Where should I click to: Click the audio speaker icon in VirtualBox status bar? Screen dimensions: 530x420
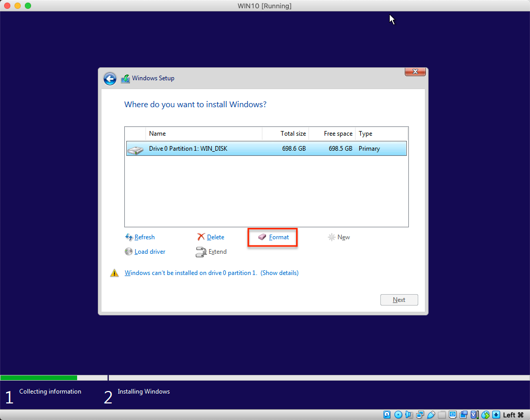click(x=409, y=415)
